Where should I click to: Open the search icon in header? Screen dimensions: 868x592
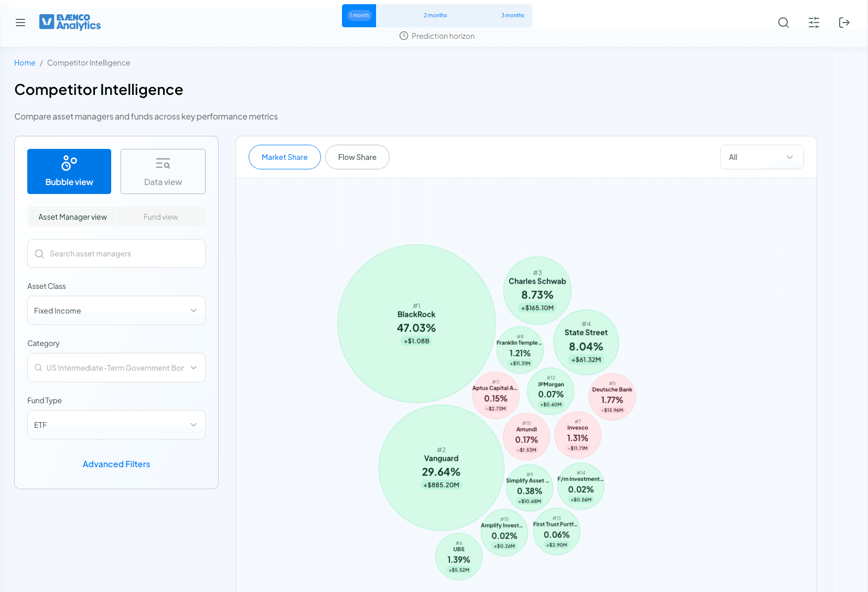coord(783,23)
